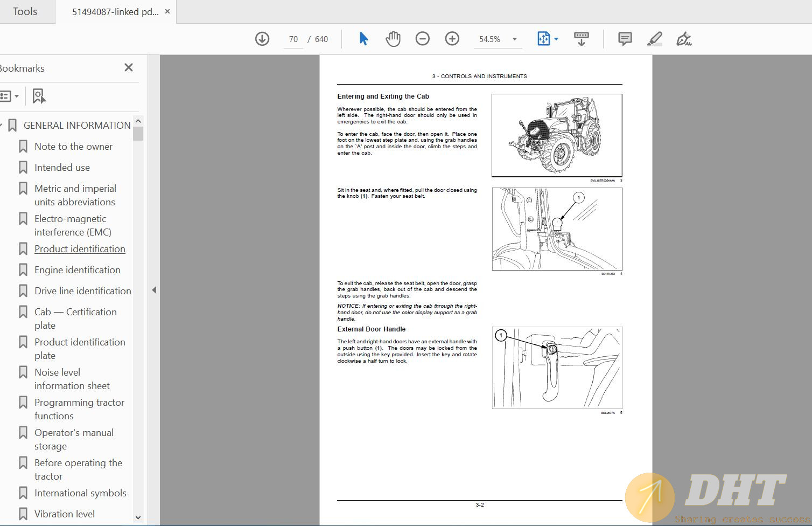Screen dimensions: 812x526
Task: Zoom in with the plus icon
Action: pyautogui.click(x=452, y=39)
